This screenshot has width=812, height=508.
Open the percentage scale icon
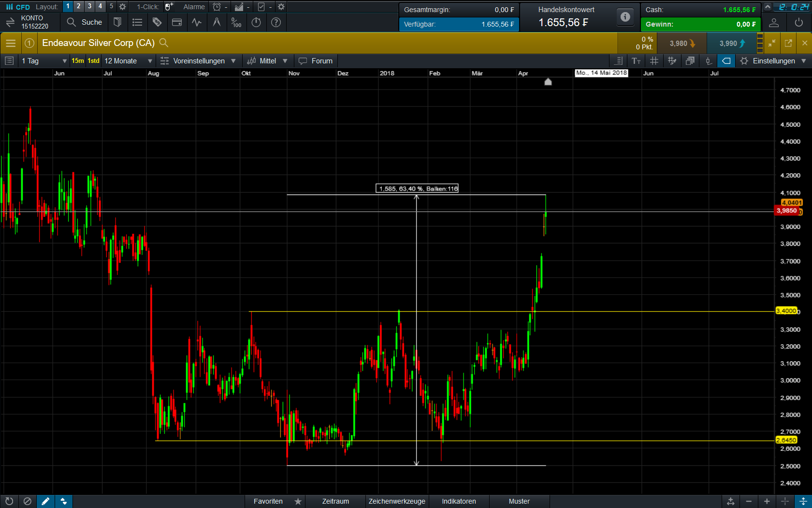(x=236, y=22)
